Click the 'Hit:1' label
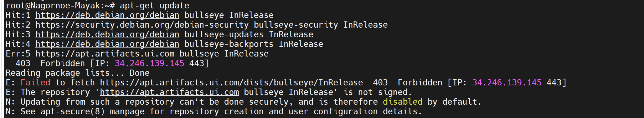 (x=18, y=15)
